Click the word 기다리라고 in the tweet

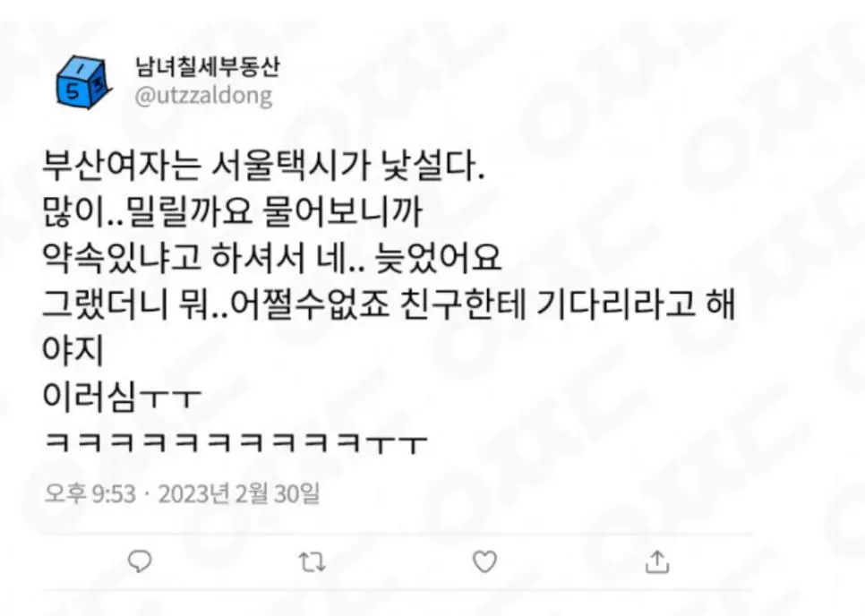616,304
